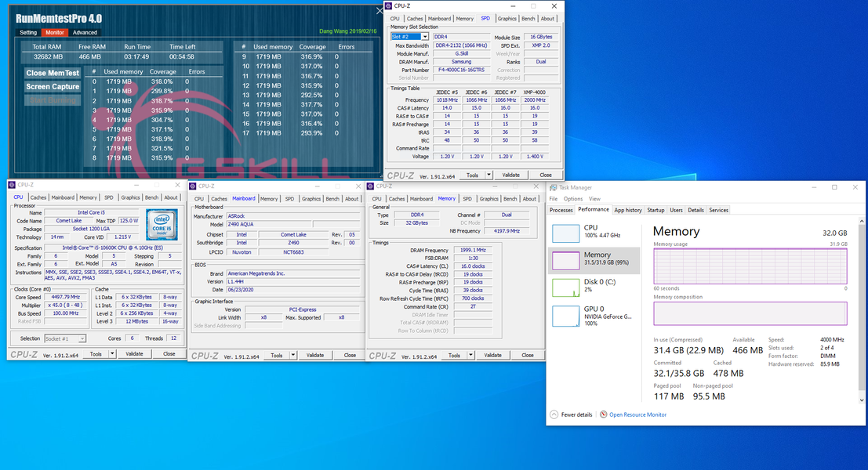Open the Options menu in Task Manager

tap(573, 199)
